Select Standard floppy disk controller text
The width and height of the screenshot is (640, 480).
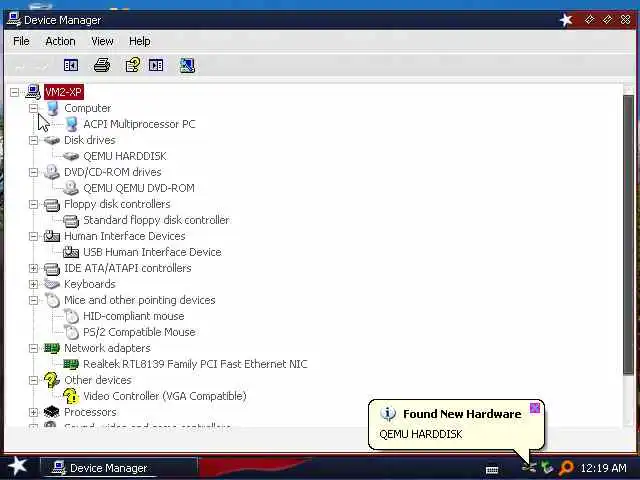pos(156,220)
